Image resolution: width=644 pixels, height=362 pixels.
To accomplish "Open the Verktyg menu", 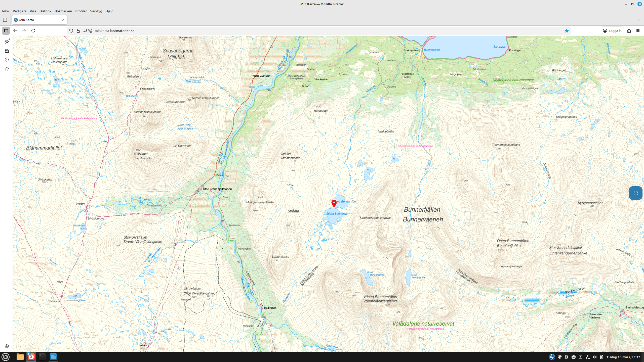I will pos(96,11).
